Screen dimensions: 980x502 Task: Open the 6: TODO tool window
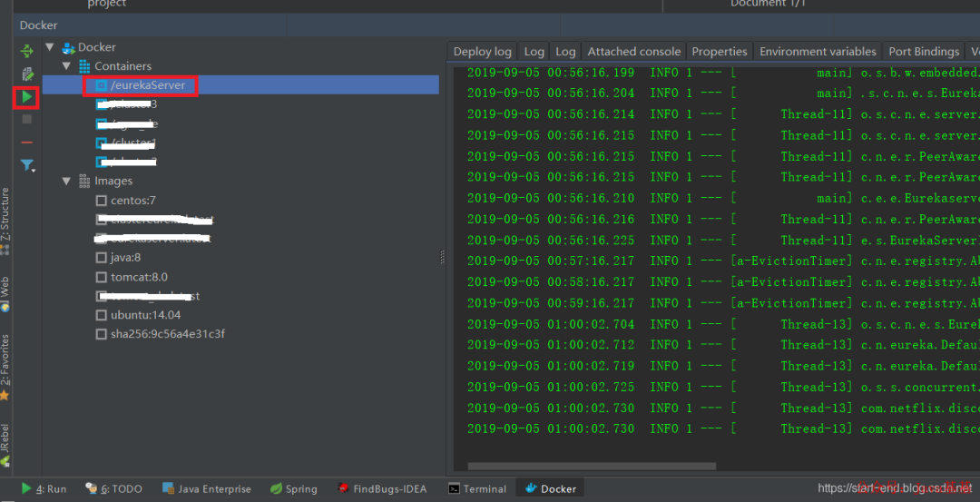113,489
